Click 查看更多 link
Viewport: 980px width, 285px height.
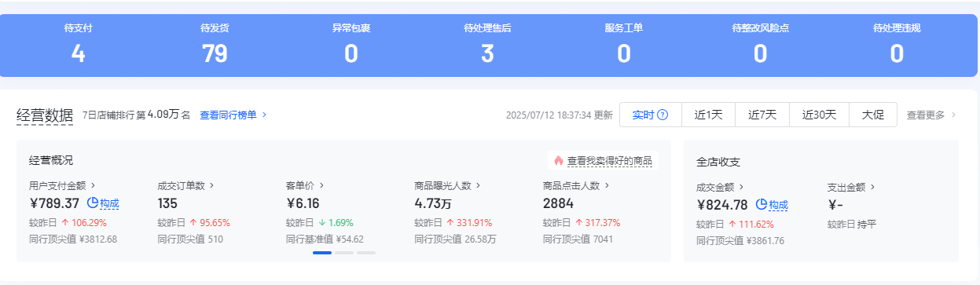coord(926,115)
